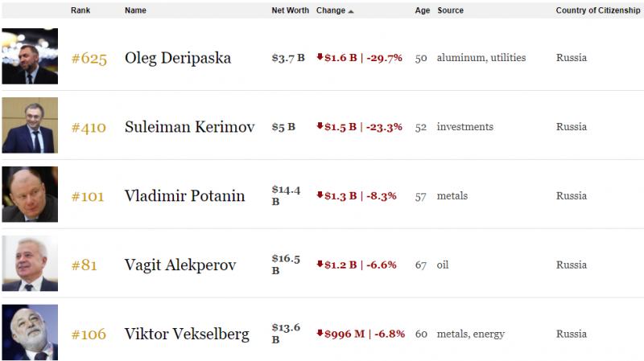Sort by the Name column header
The image size is (644, 361).
[x=135, y=10]
